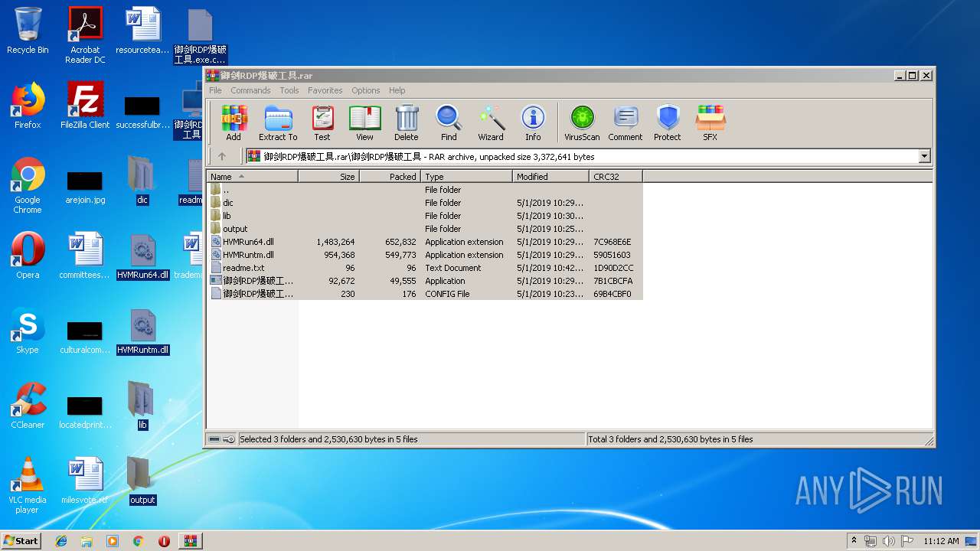Open the Wizard tool
Screen dimensions: 980x551
491,123
